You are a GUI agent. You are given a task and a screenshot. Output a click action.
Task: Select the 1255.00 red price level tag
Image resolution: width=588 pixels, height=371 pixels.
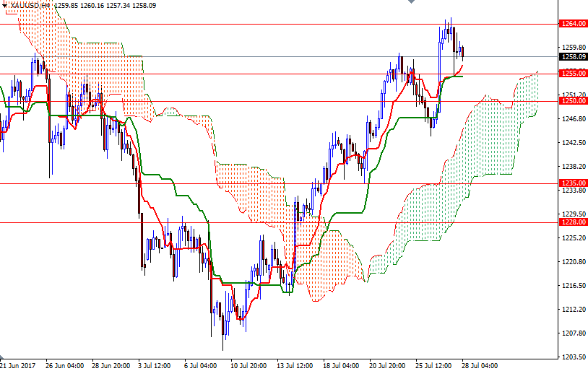[573, 74]
